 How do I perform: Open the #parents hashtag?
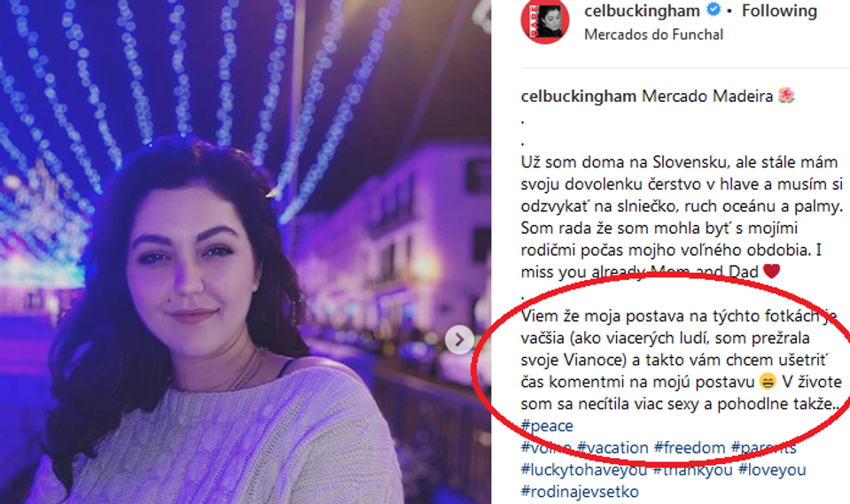click(x=763, y=448)
